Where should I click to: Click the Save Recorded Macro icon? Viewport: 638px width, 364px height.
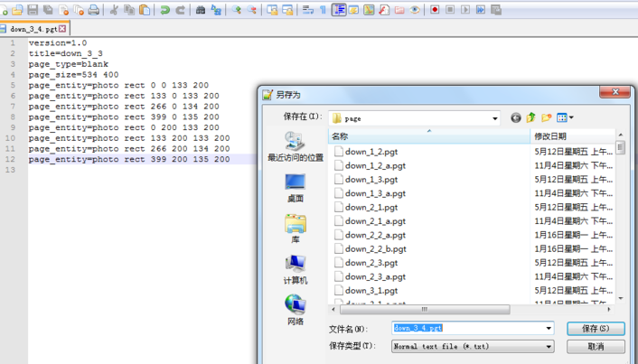click(496, 10)
